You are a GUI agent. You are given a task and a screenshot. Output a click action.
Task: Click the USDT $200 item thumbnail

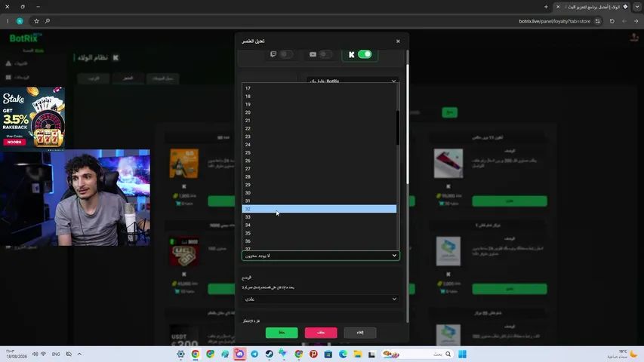pos(184,336)
